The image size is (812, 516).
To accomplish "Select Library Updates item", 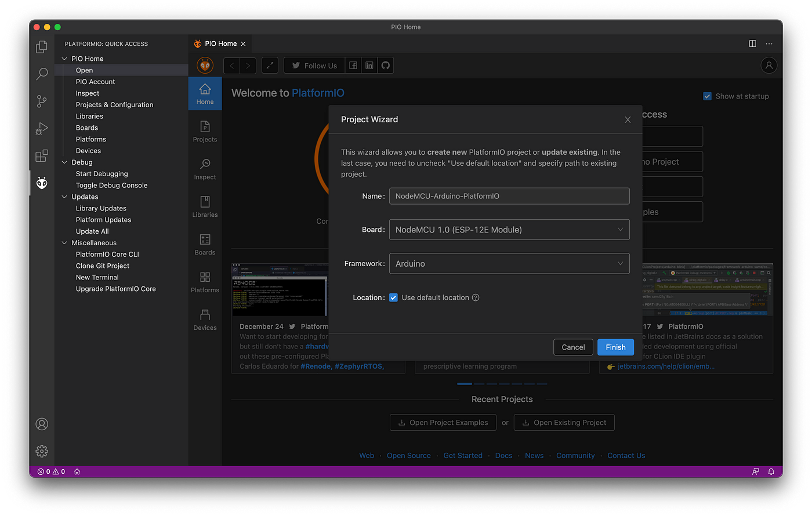I will (x=101, y=208).
